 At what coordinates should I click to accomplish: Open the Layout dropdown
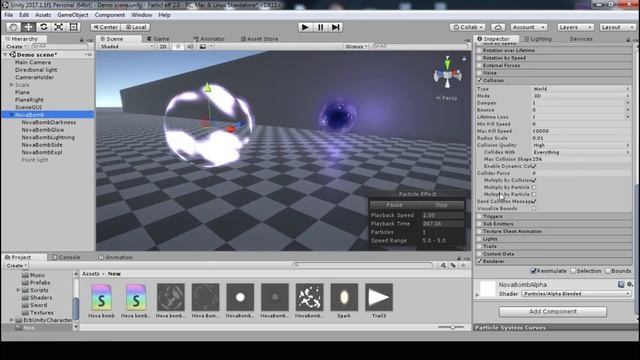pos(617,27)
